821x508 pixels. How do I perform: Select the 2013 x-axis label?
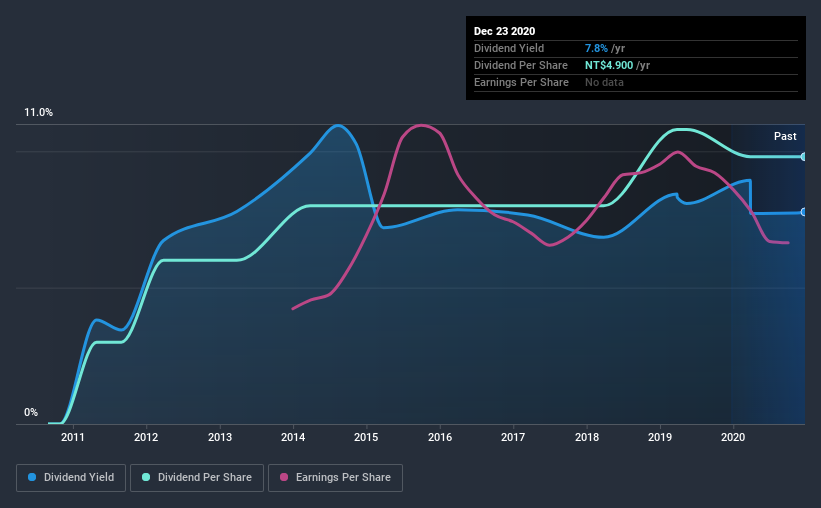(x=220, y=437)
